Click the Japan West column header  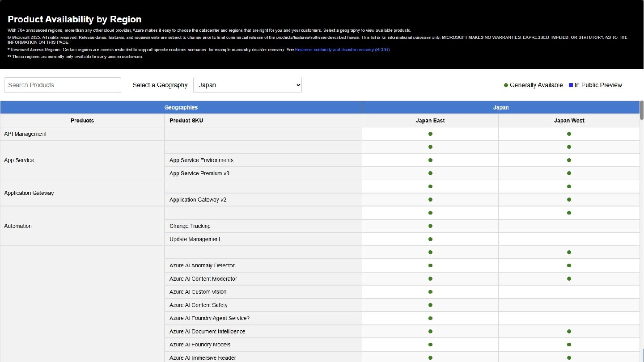click(569, 121)
